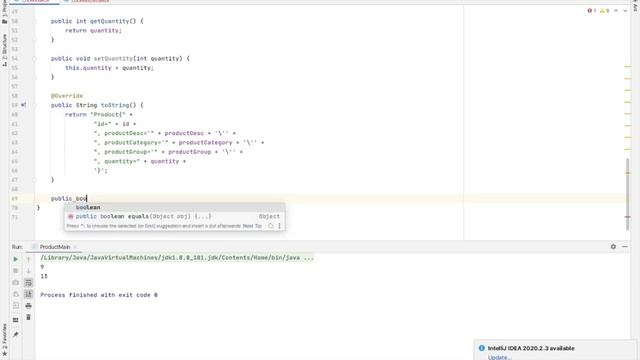Click the console output line '13'

click(x=44, y=276)
